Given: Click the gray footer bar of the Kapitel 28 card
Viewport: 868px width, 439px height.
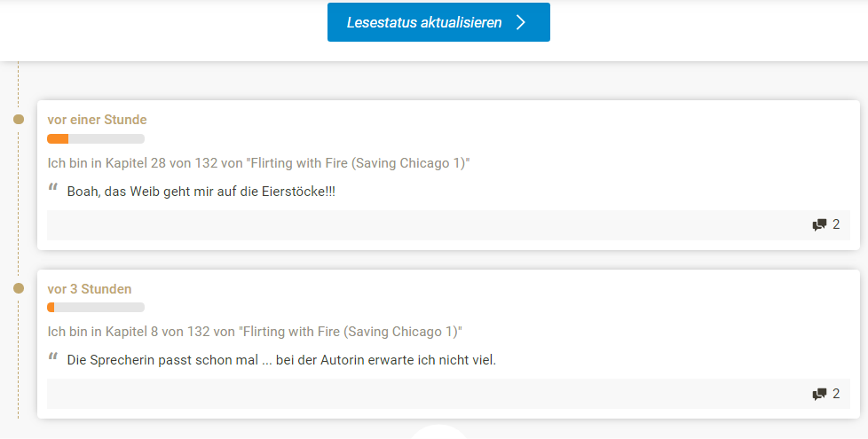Looking at the screenshot, I should click(x=448, y=225).
